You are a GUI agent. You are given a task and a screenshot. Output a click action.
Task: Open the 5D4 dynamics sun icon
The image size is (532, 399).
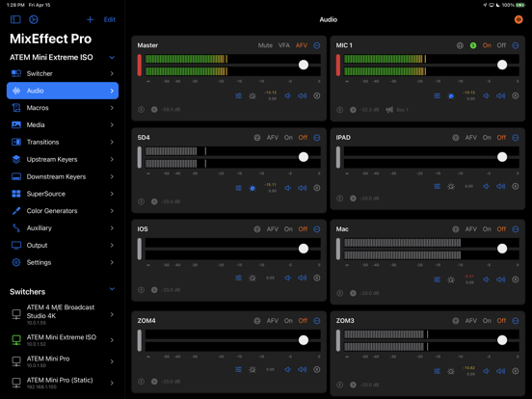click(253, 188)
